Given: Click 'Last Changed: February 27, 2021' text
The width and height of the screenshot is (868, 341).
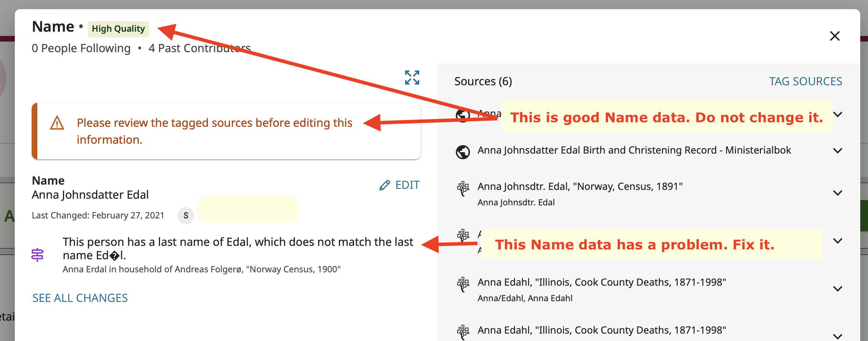Looking at the screenshot, I should 98,215.
